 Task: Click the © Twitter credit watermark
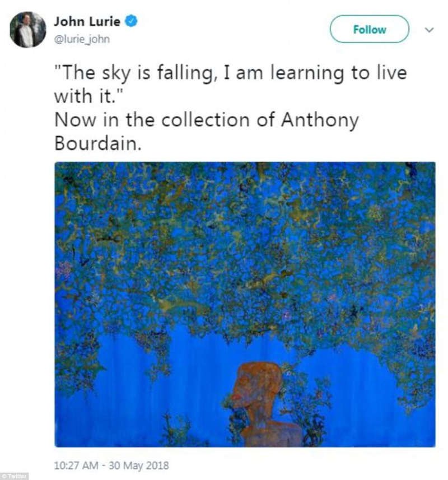15,476
